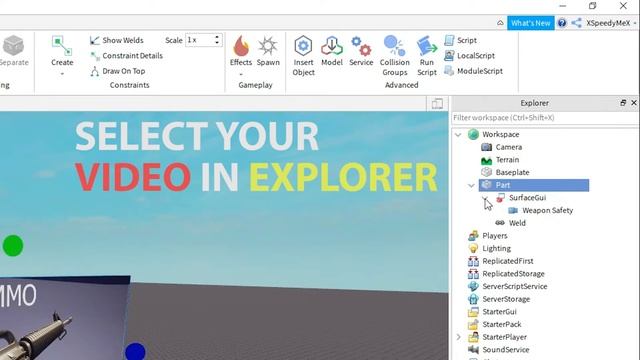
Task: Click the Filter workspace search field
Action: pos(545,118)
